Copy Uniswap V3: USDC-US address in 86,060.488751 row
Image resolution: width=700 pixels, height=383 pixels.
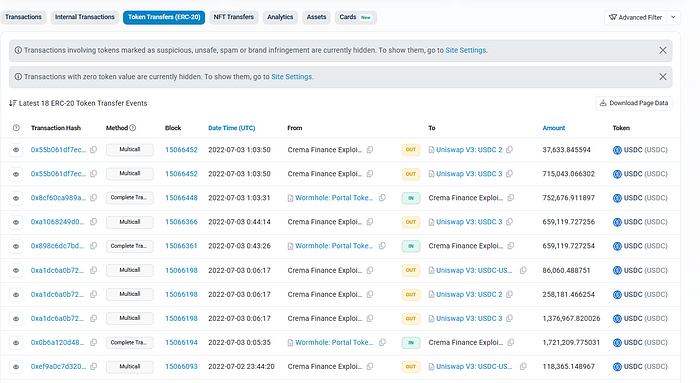(523, 270)
